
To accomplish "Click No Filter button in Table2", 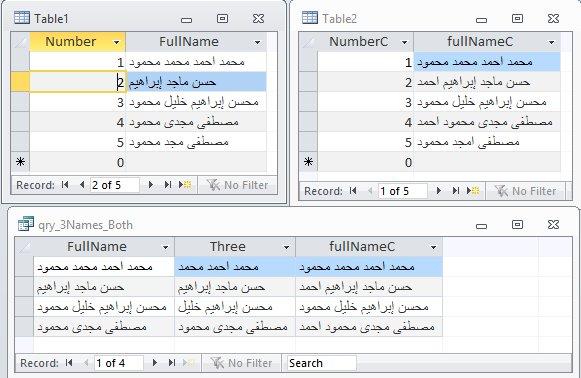I will tap(525, 191).
